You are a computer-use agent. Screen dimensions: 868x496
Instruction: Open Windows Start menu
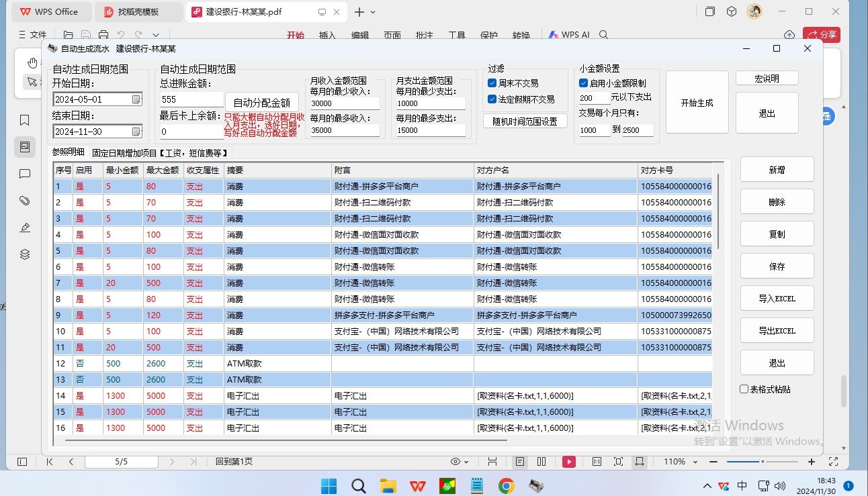coord(329,485)
